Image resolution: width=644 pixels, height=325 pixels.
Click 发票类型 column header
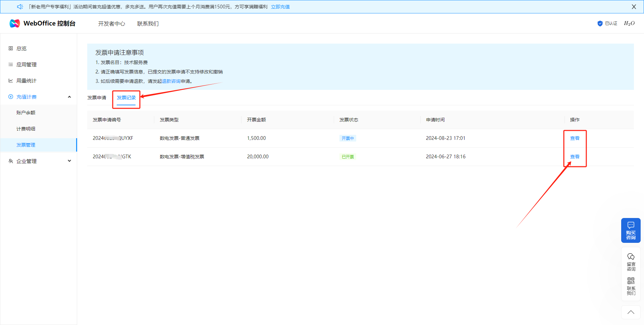click(x=169, y=120)
